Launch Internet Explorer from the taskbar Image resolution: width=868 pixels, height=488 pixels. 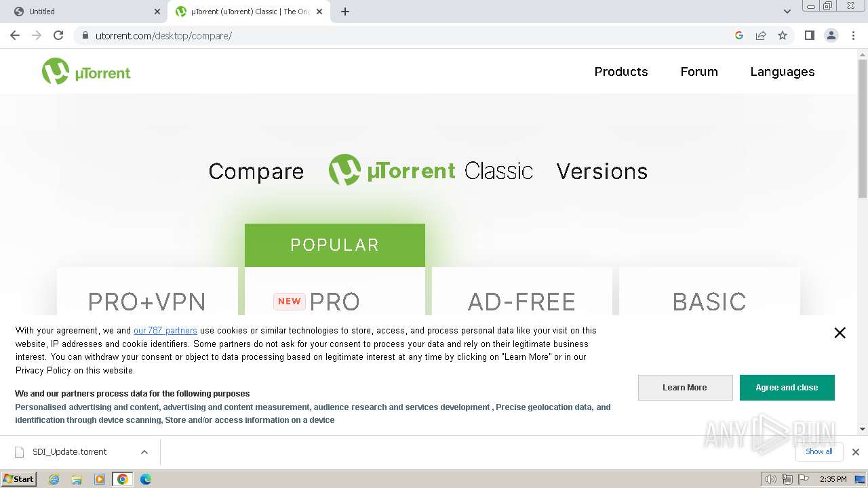point(54,479)
